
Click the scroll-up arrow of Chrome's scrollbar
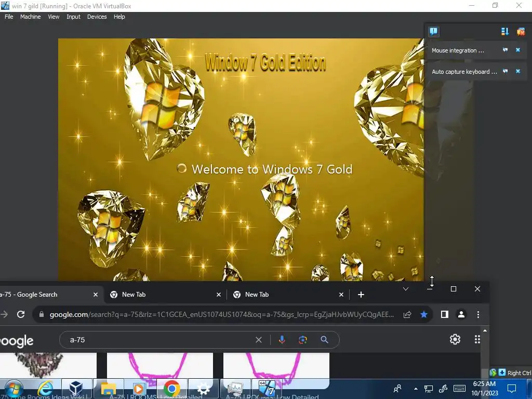point(485,330)
